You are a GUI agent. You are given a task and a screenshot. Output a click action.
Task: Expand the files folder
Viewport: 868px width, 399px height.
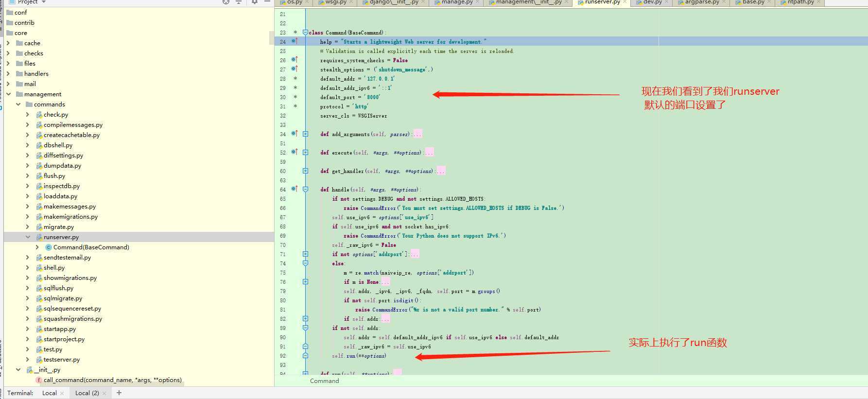coord(8,64)
